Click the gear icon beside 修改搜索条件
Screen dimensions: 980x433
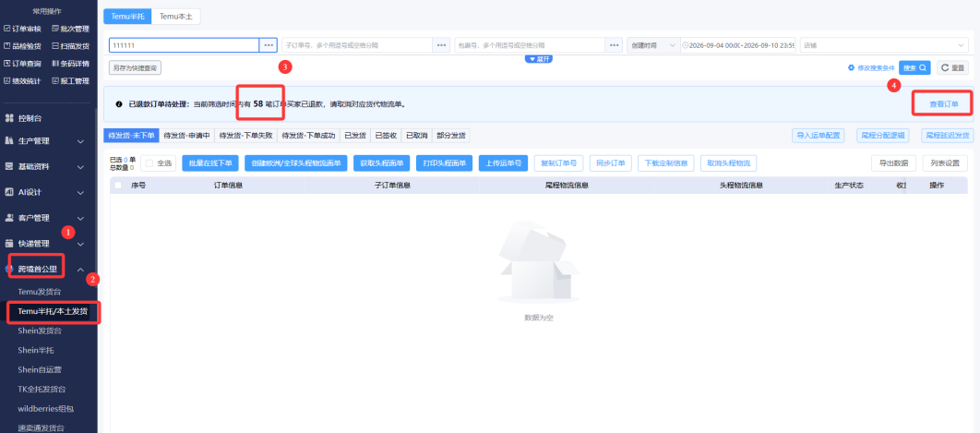[x=851, y=67]
